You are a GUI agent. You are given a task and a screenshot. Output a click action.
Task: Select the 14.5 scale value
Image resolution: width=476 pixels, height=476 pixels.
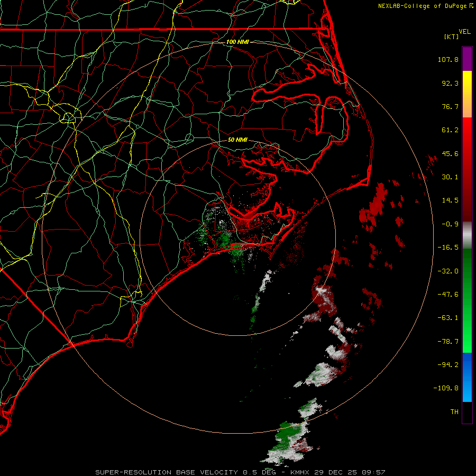450,200
